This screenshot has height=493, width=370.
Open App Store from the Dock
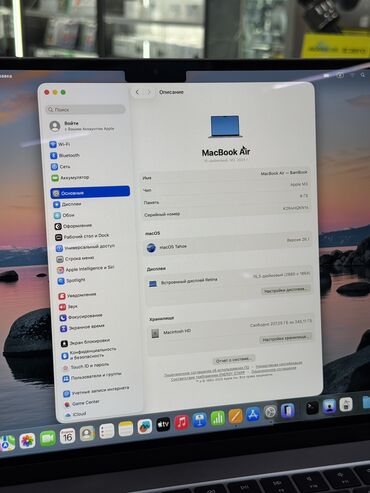click(253, 414)
